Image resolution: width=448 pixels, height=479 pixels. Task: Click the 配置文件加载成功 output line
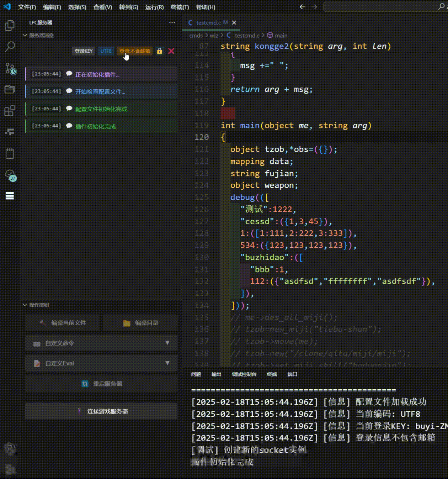[309, 402]
